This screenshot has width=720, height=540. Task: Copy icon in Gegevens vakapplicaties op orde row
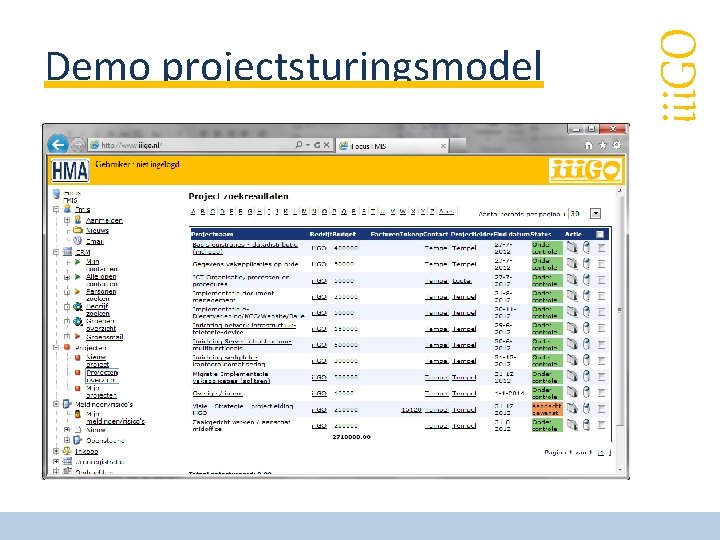pos(572,264)
